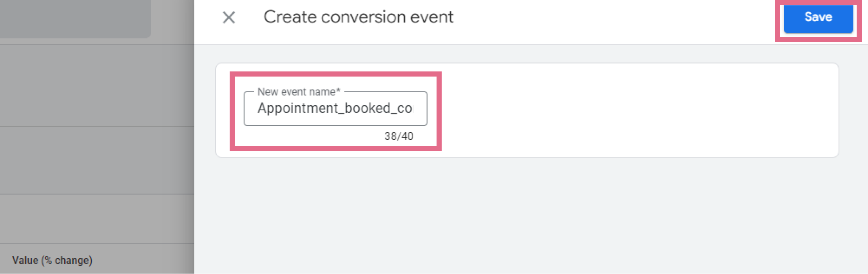Click the third dimmed background table row
The height and width of the screenshot is (274, 868).
coord(97,219)
